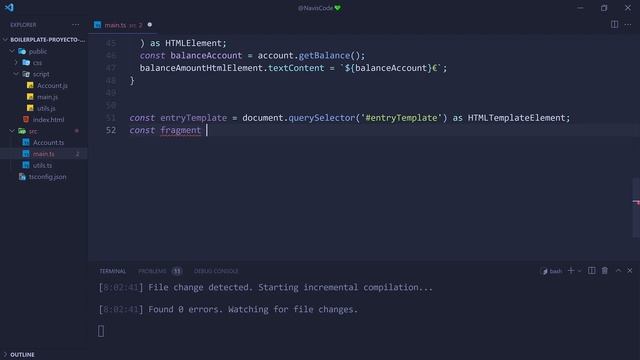The height and width of the screenshot is (360, 640).
Task: Create a new terminal with plus icon
Action: (571, 271)
